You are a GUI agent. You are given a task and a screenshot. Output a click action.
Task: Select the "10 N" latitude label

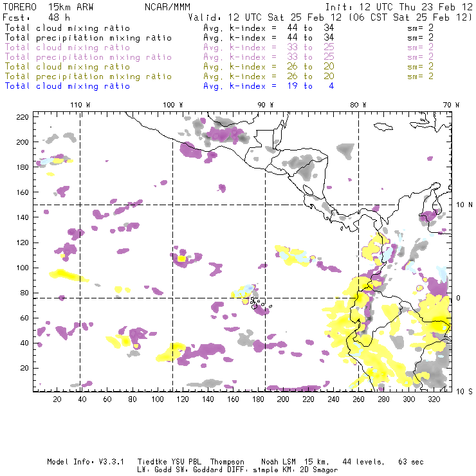[x=464, y=205]
